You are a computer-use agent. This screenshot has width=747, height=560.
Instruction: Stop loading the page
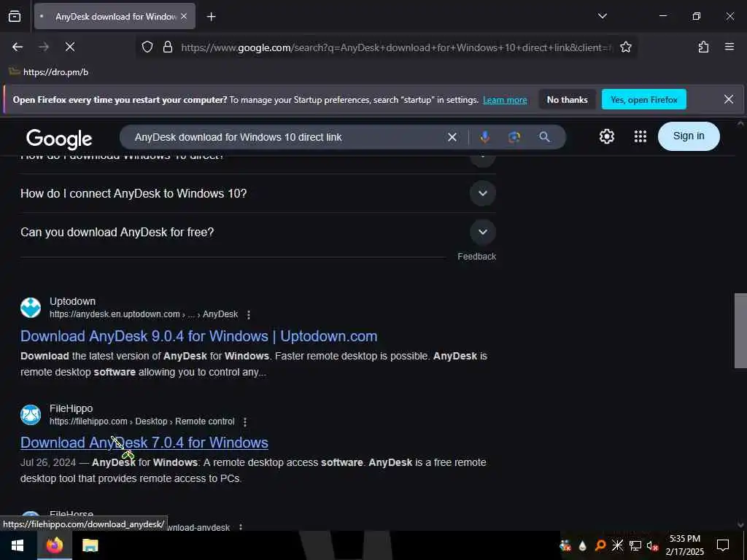[70, 47]
